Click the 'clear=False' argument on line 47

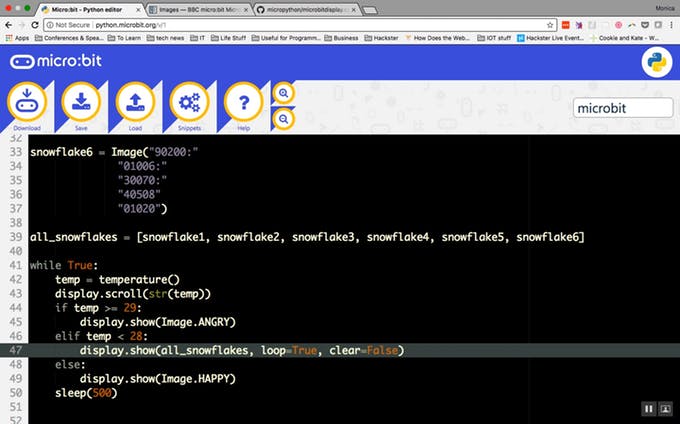(x=363, y=350)
